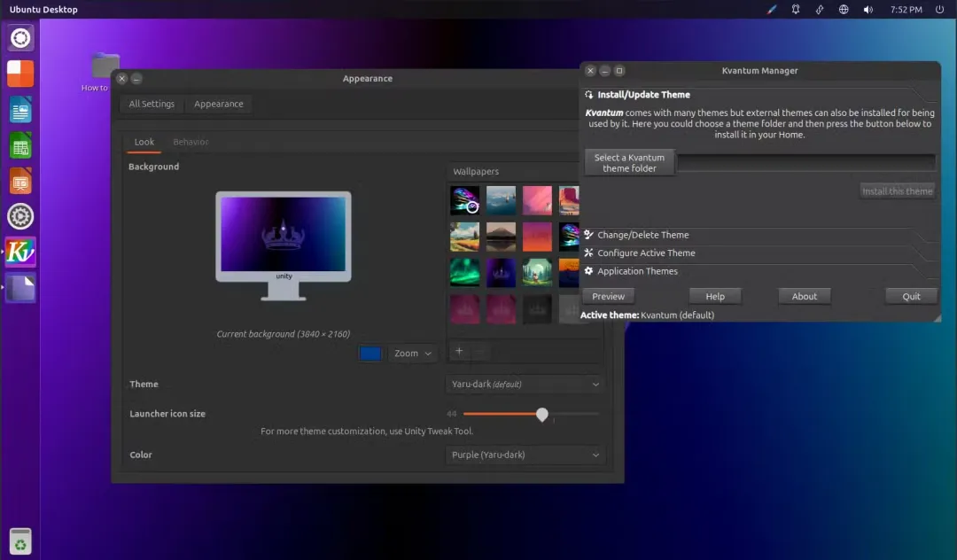Switch to the Behavior tab
957x560 pixels.
pos(191,142)
